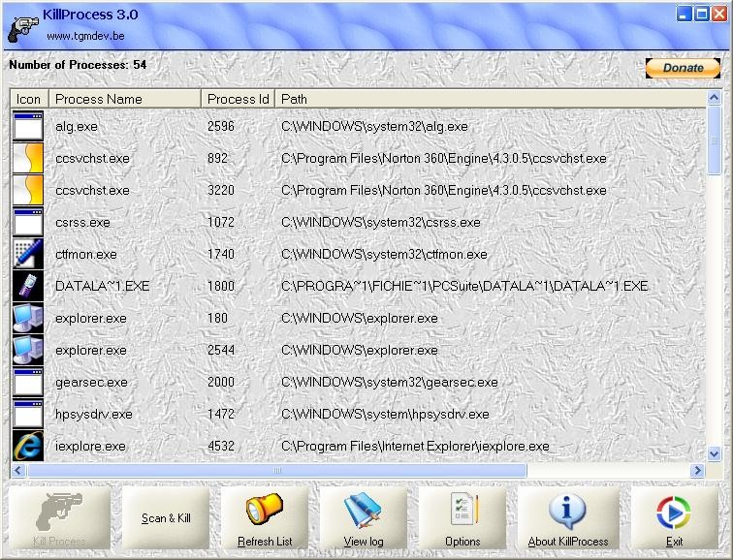Image resolution: width=733 pixels, height=560 pixels.
Task: Click the gearsec.exe window icon
Action: (x=28, y=382)
